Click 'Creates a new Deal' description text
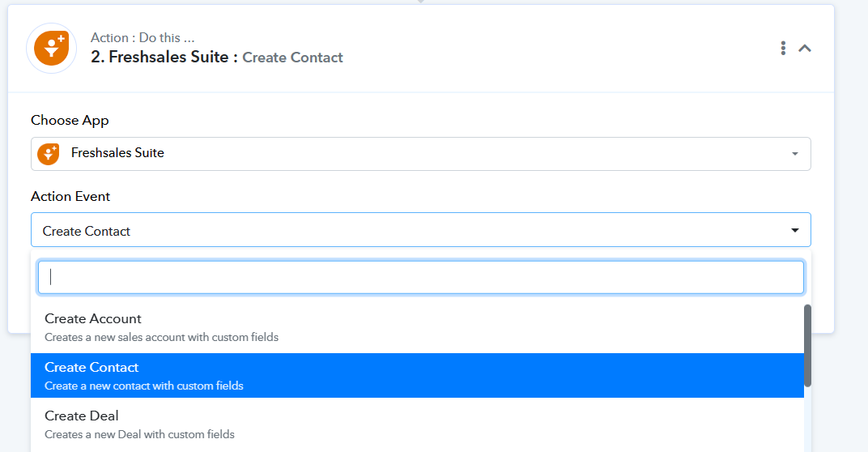868x452 pixels. (139, 434)
